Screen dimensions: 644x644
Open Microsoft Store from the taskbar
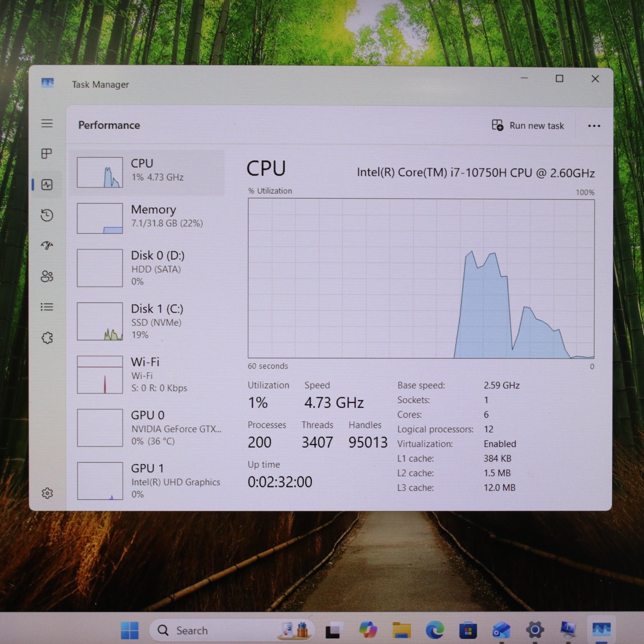pos(468,630)
